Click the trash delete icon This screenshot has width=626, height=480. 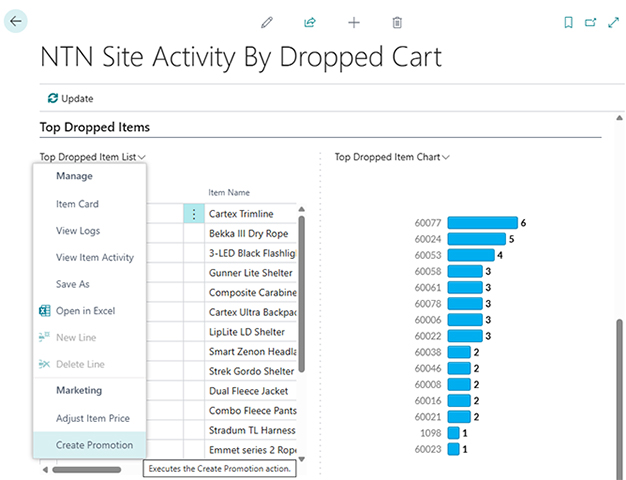(397, 22)
